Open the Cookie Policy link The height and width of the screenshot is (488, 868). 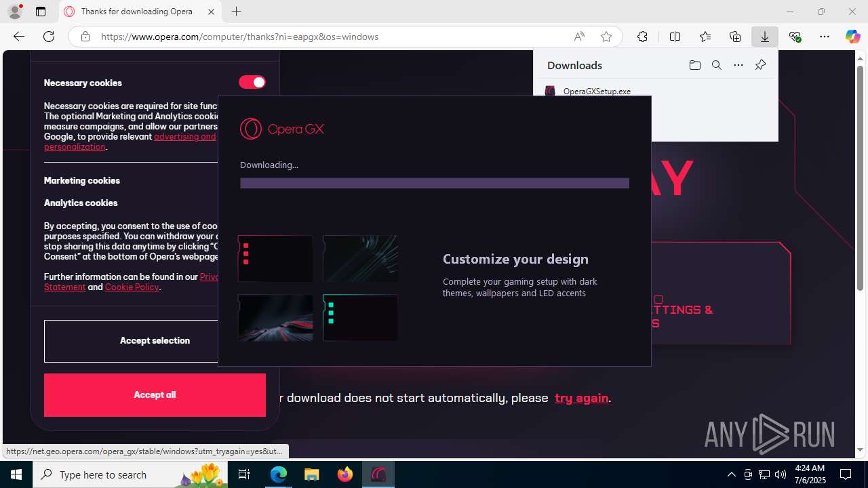tap(132, 287)
